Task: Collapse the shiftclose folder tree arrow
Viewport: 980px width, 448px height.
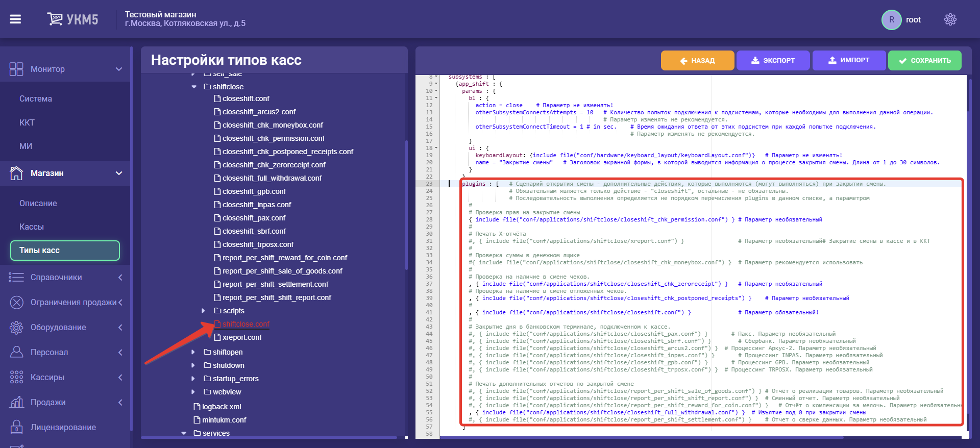Action: click(194, 87)
